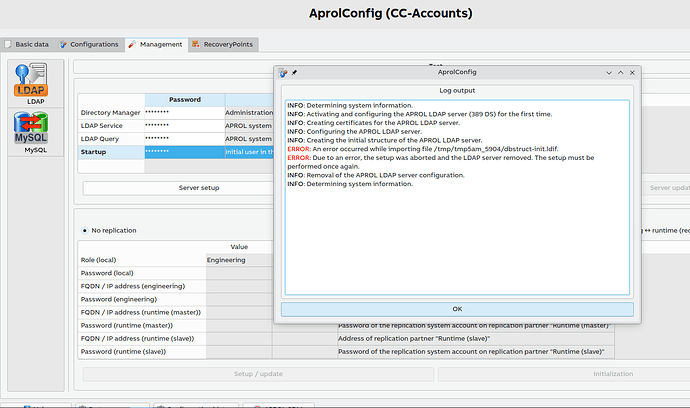Select the No replication radio button

[85, 231]
